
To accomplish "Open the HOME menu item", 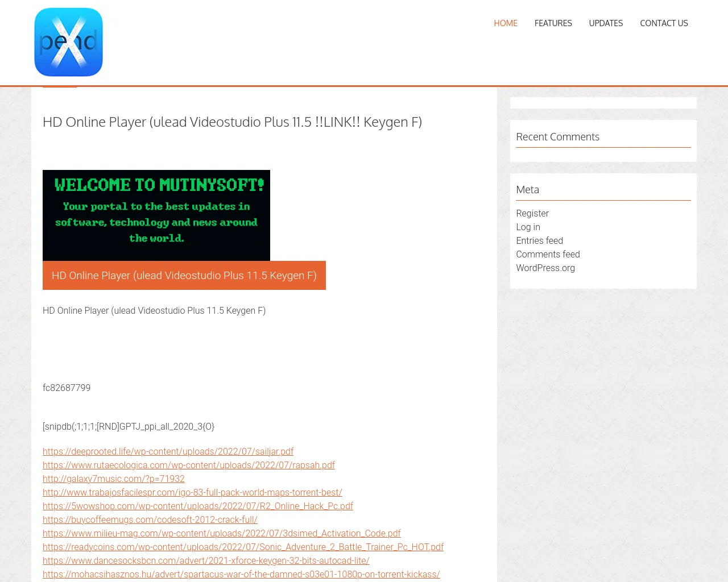I will click(506, 23).
